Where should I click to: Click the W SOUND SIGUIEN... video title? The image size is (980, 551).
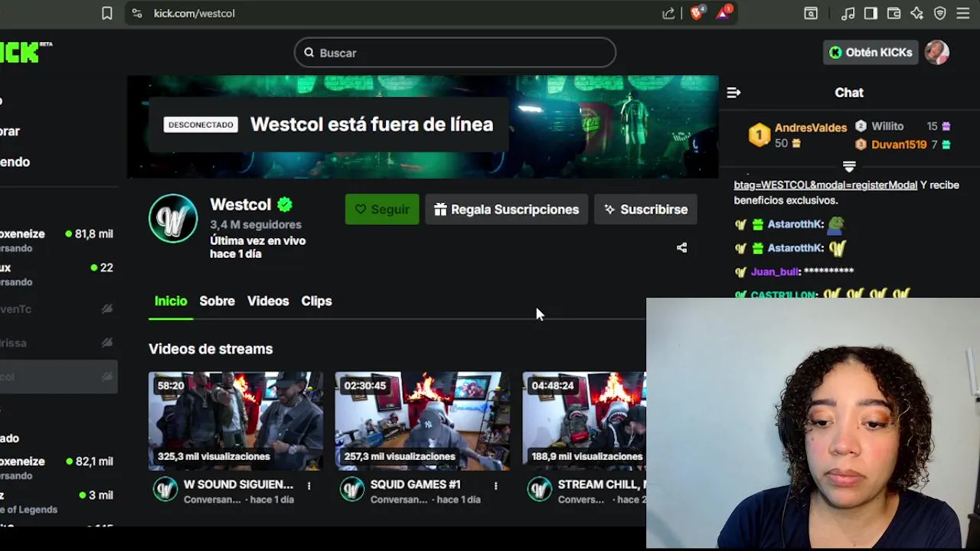[238, 484]
